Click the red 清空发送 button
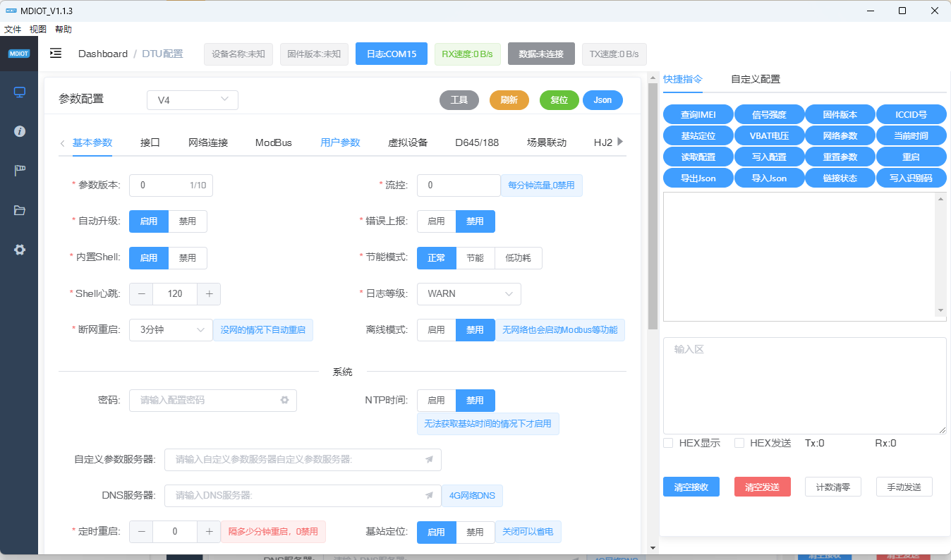 (x=763, y=487)
